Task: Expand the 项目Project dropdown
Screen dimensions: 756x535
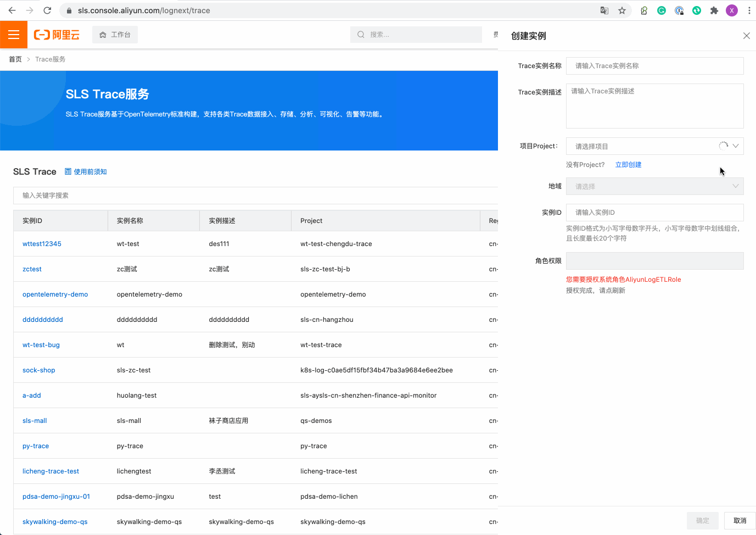Action: click(x=655, y=146)
